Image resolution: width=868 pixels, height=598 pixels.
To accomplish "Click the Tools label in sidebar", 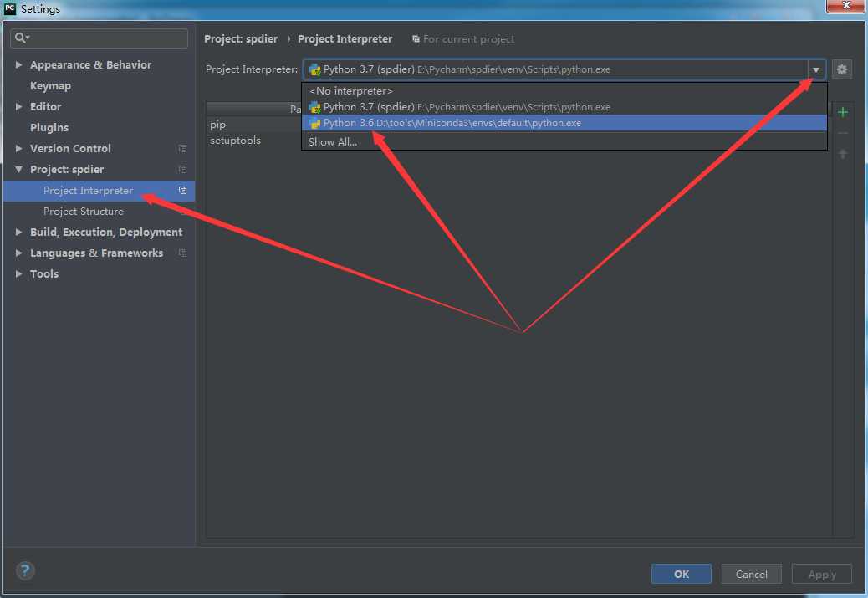I will [x=44, y=273].
